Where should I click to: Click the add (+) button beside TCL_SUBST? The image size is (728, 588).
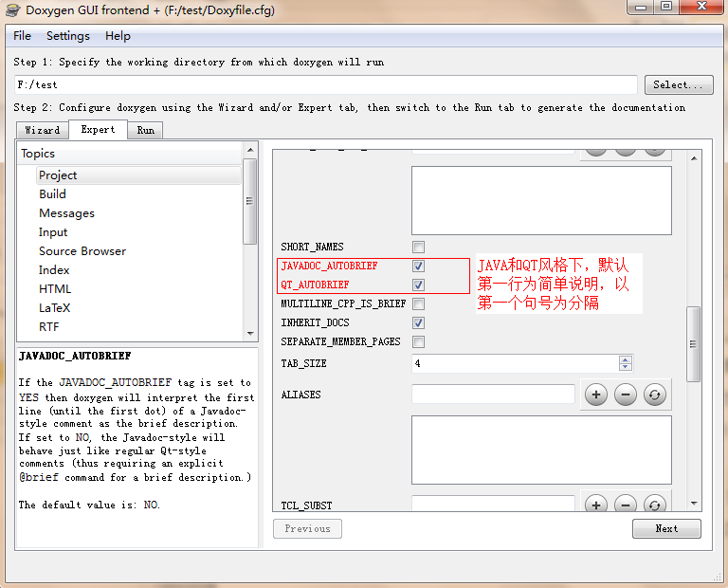coord(596,504)
